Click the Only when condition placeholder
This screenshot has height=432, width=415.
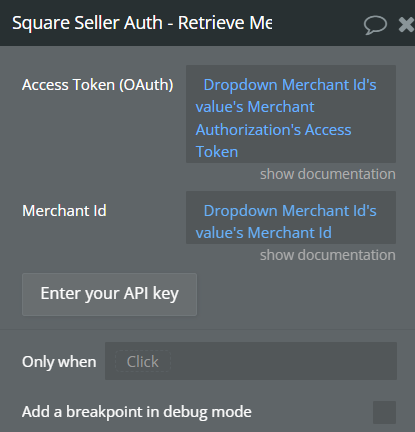[143, 362]
